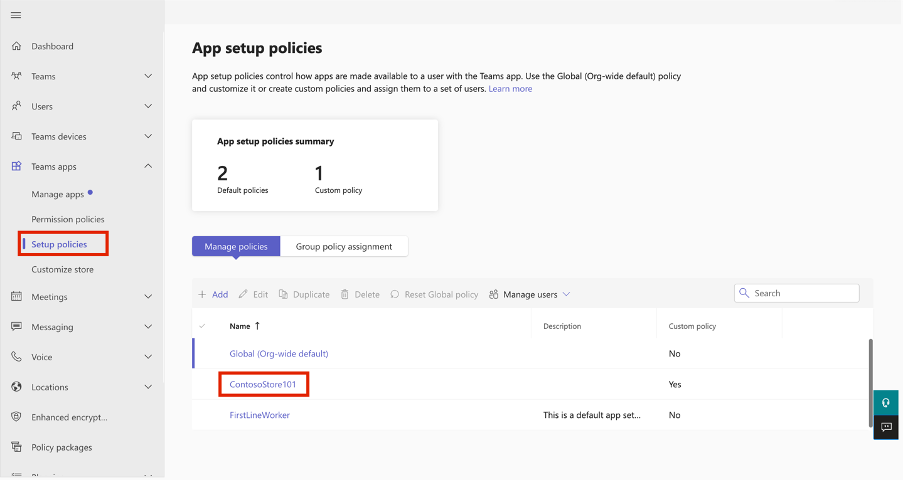Open the ContosoStore101 policy
Screen dimensions: 904x481
(263, 384)
